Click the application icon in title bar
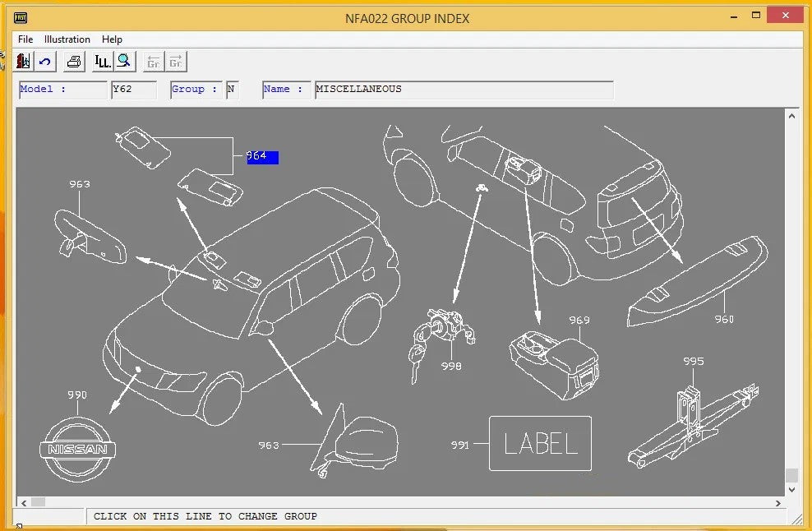This screenshot has width=812, height=531. pos(21,18)
